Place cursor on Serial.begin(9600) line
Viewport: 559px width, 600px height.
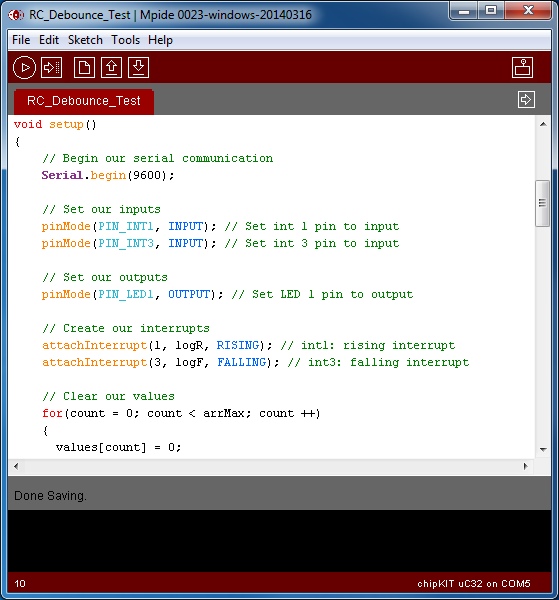coord(108,175)
